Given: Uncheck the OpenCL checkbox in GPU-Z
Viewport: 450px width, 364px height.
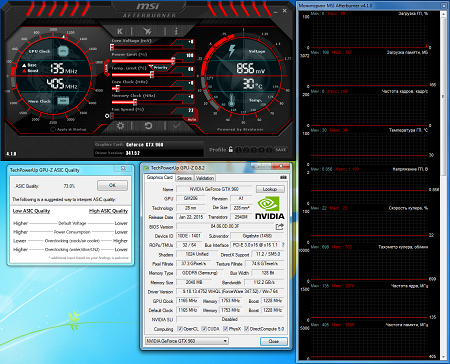Looking at the screenshot, I should pos(180,329).
